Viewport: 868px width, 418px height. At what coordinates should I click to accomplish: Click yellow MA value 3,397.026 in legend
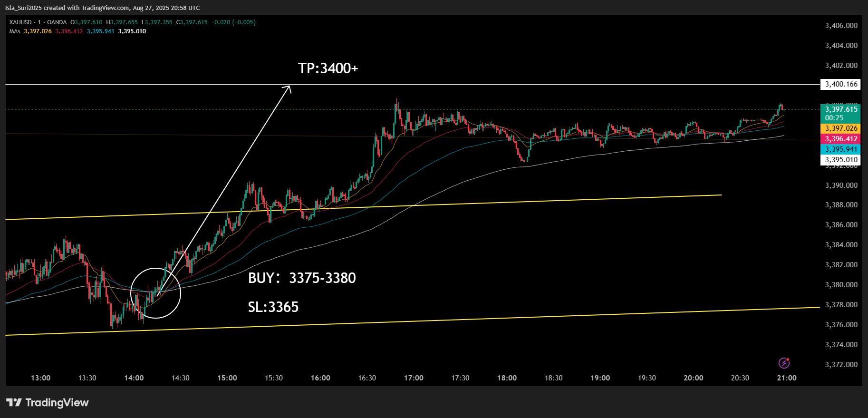[x=38, y=31]
